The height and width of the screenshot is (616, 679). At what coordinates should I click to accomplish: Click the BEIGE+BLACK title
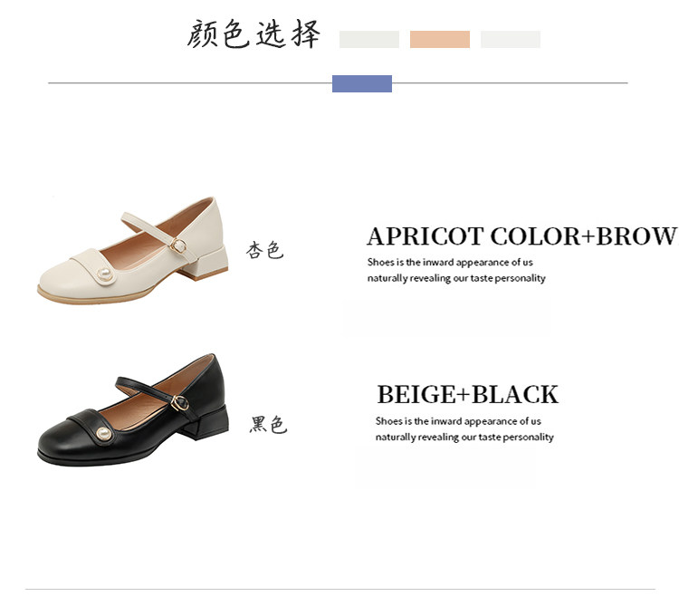coord(468,395)
